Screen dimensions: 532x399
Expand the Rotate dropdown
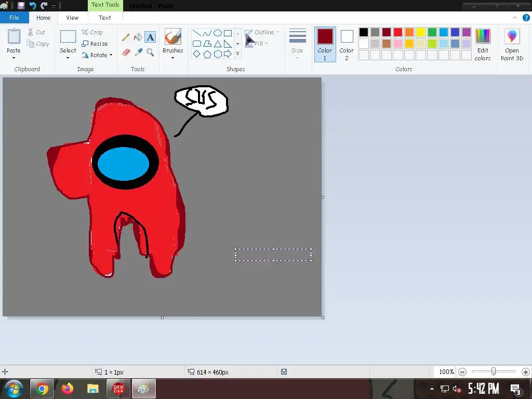click(111, 55)
